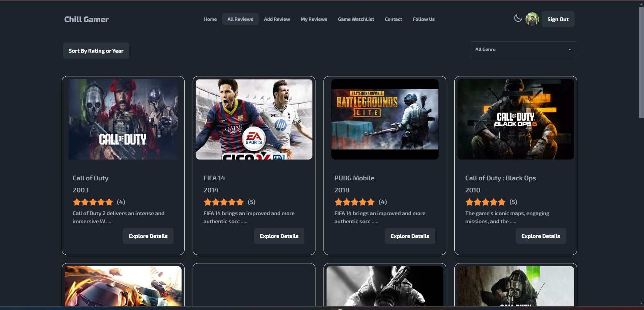Explore details for Call of Duty : Black Ops
The width and height of the screenshot is (644, 310).
pyautogui.click(x=541, y=236)
